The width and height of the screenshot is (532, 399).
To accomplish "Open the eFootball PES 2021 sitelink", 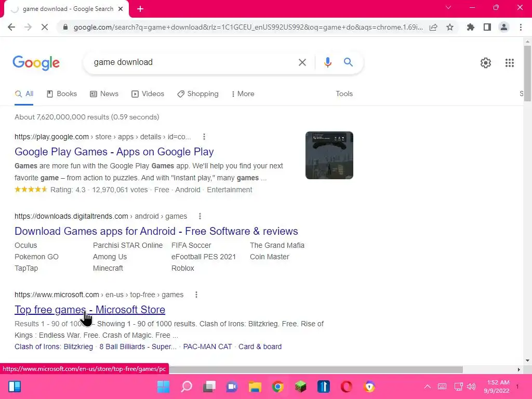I will [x=203, y=257].
